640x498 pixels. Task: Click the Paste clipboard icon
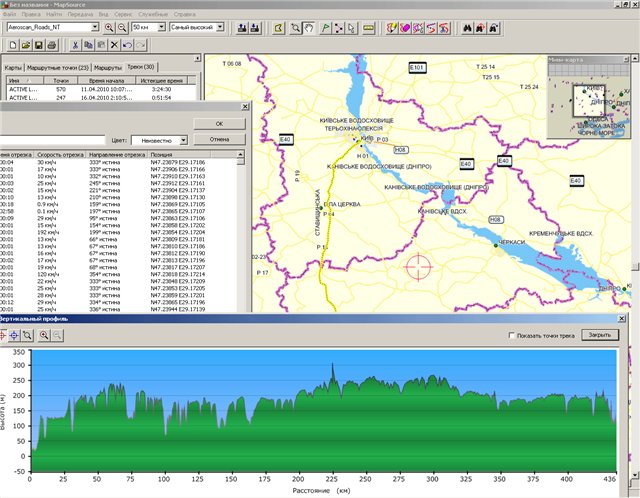point(101,45)
